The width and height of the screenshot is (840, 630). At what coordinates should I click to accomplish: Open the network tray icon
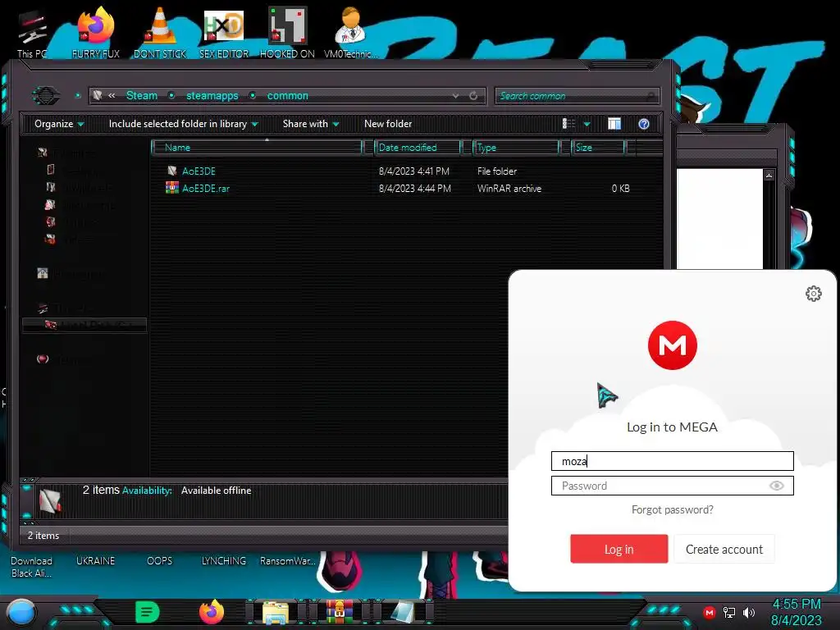pyautogui.click(x=729, y=612)
